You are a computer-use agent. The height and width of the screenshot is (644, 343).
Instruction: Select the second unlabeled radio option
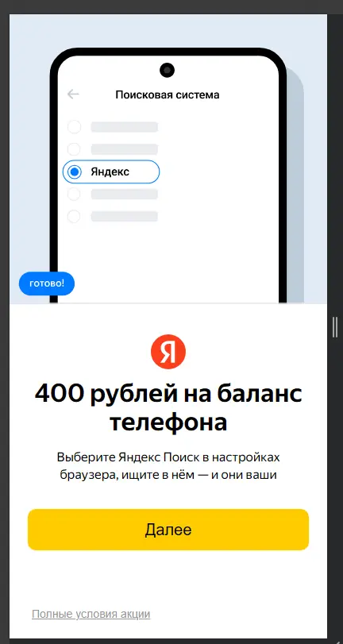(x=74, y=149)
